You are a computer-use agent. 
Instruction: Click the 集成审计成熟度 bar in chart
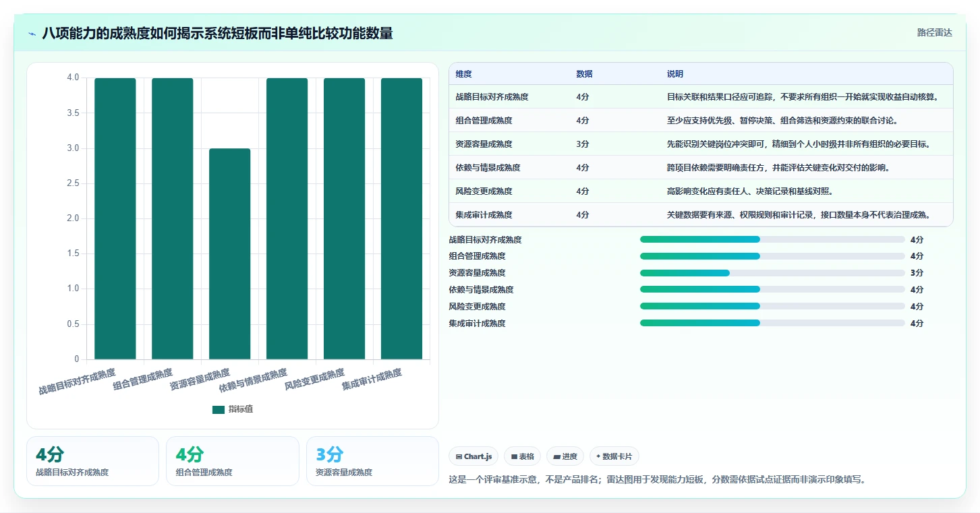click(402, 218)
